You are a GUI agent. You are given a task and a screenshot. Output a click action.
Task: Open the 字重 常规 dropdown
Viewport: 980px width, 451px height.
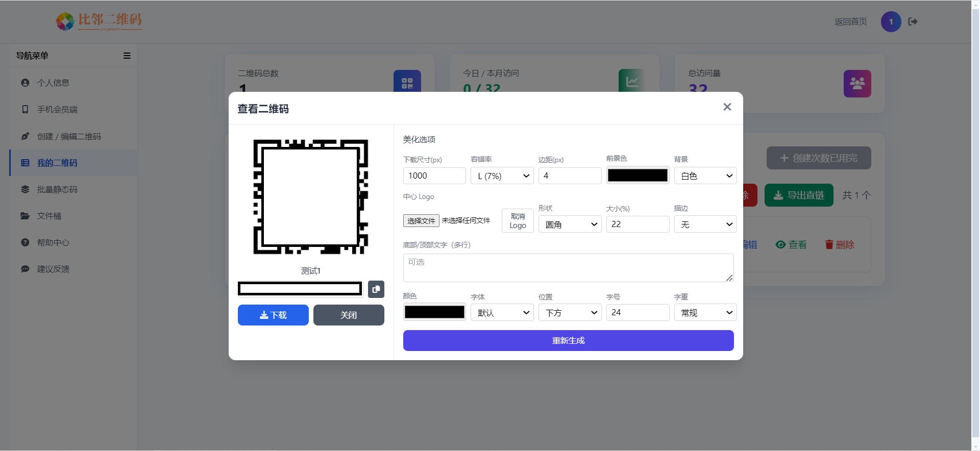(x=705, y=312)
